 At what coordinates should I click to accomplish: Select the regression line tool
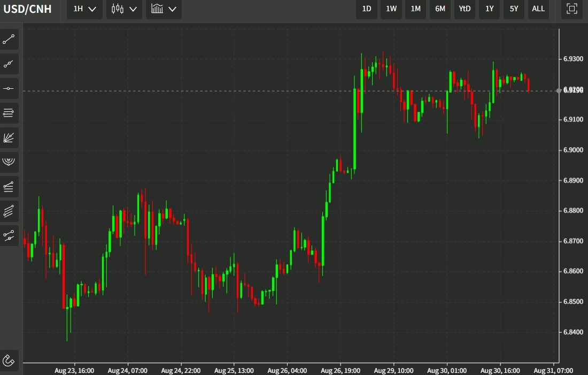point(9,236)
